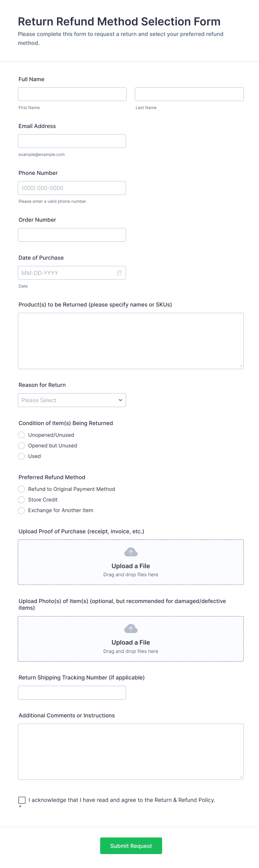Image resolution: width=259 pixels, height=868 pixels.
Task: Click the Last Name input field
Action: tap(189, 94)
